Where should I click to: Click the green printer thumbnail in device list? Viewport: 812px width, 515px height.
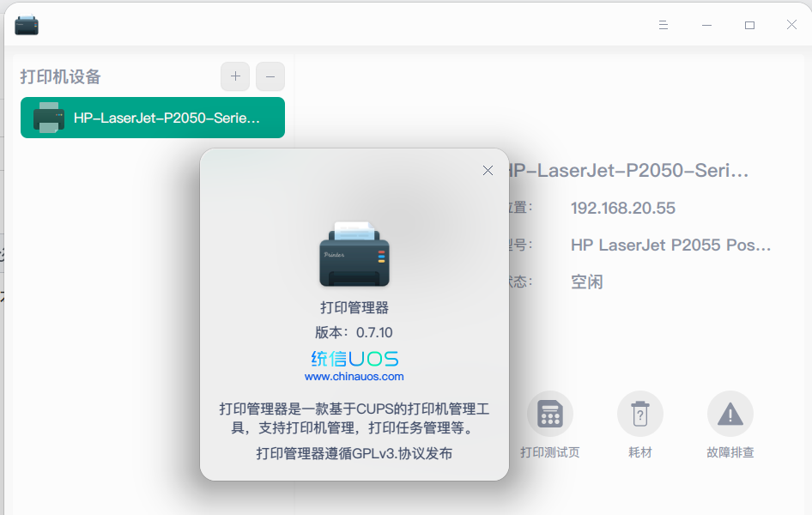pyautogui.click(x=49, y=118)
